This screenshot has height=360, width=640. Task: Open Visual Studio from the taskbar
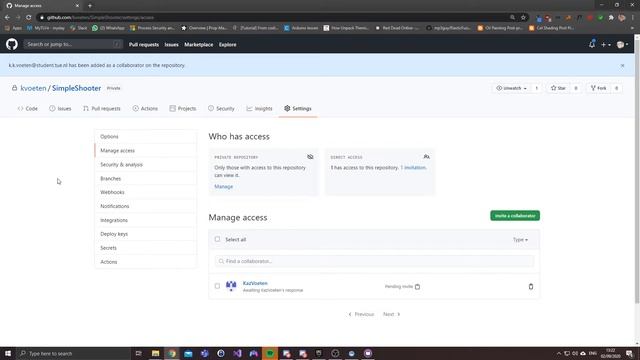pos(237,353)
